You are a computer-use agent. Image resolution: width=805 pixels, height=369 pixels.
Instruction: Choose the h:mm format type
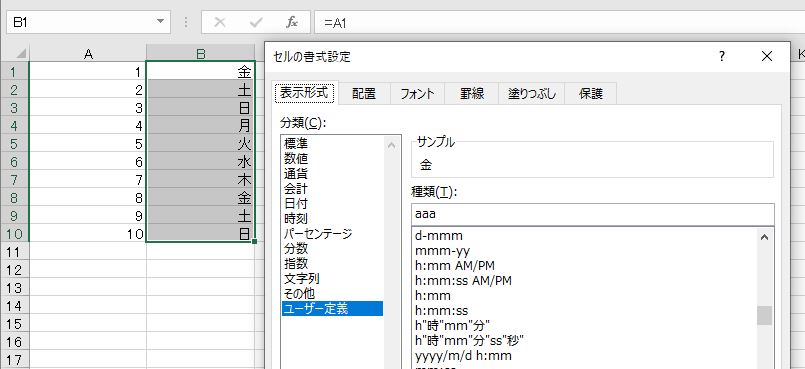[x=585, y=296]
